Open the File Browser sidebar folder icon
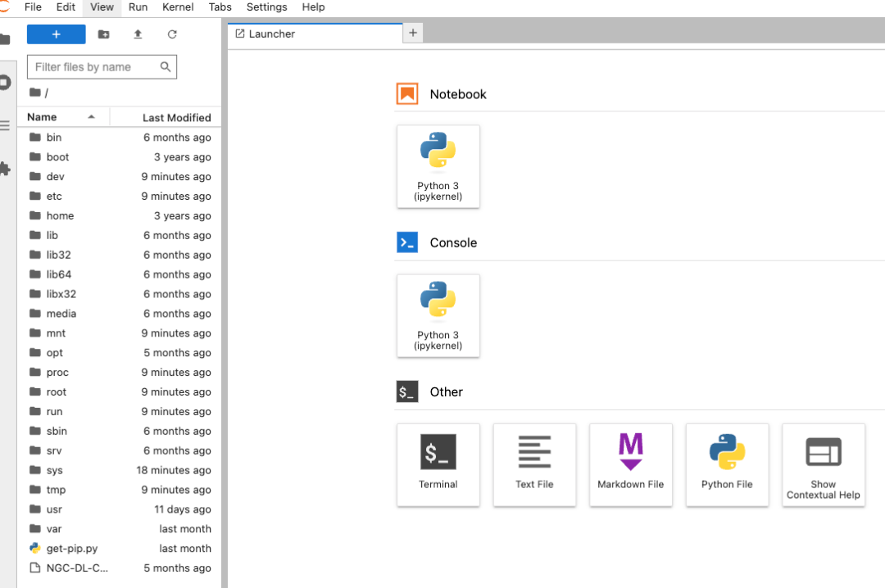 tap(5, 39)
